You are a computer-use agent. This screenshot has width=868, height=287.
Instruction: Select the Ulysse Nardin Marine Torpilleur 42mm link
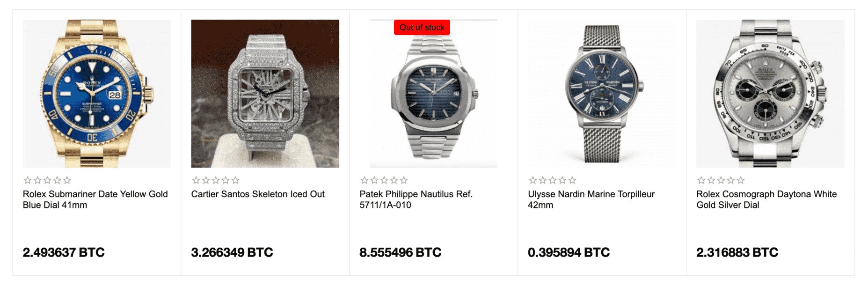point(591,199)
